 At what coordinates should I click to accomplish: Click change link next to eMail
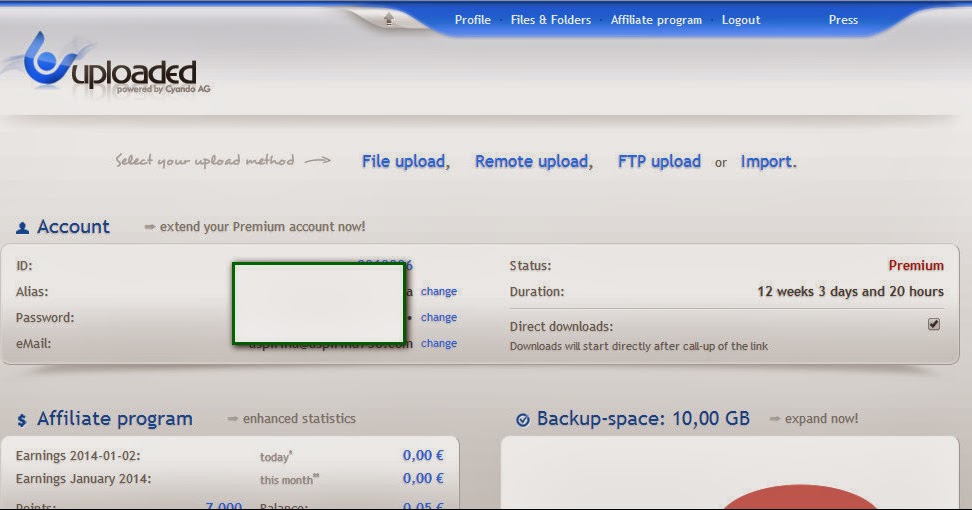[439, 343]
